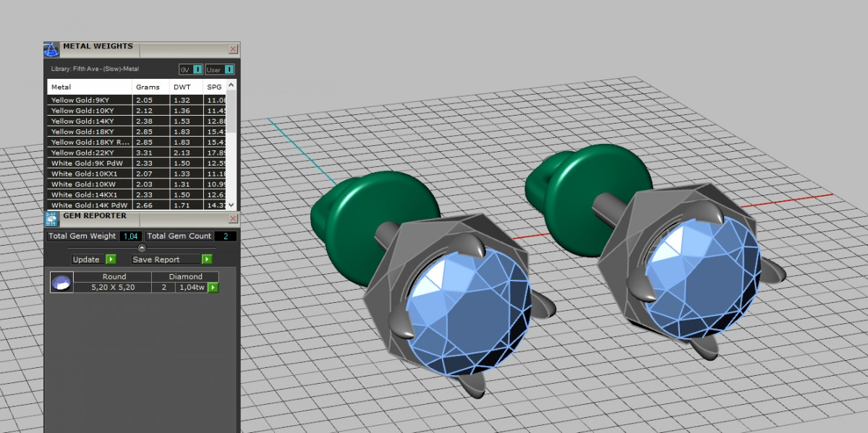Select the White Gold:10KX1 row
The image size is (868, 433).
click(137, 173)
